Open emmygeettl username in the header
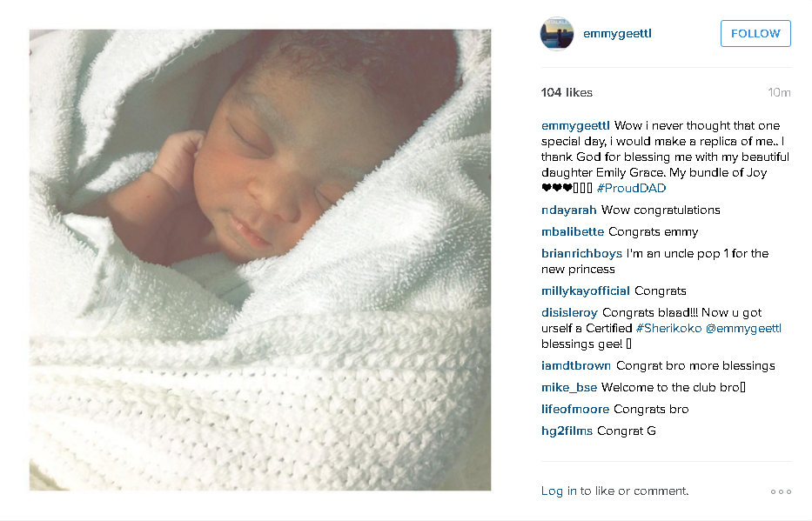812x521 pixels. tap(617, 34)
